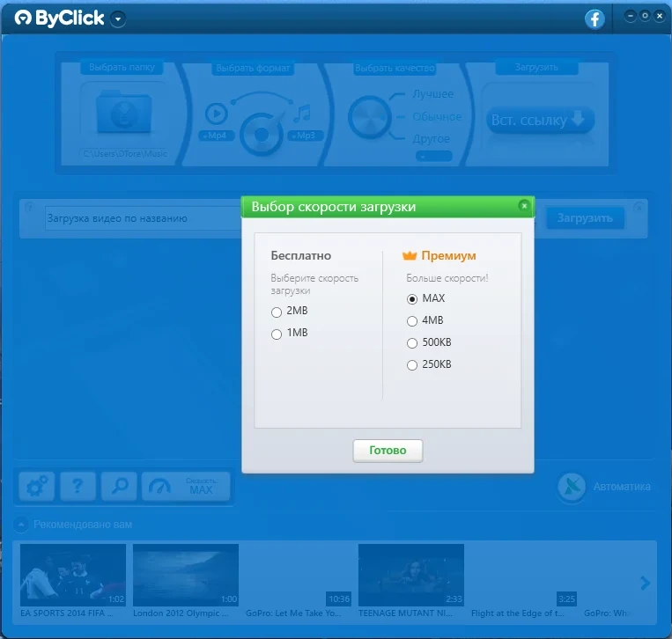This screenshot has height=639, width=672.
Task: Select the Mp4 video format icon
Action: point(217,114)
